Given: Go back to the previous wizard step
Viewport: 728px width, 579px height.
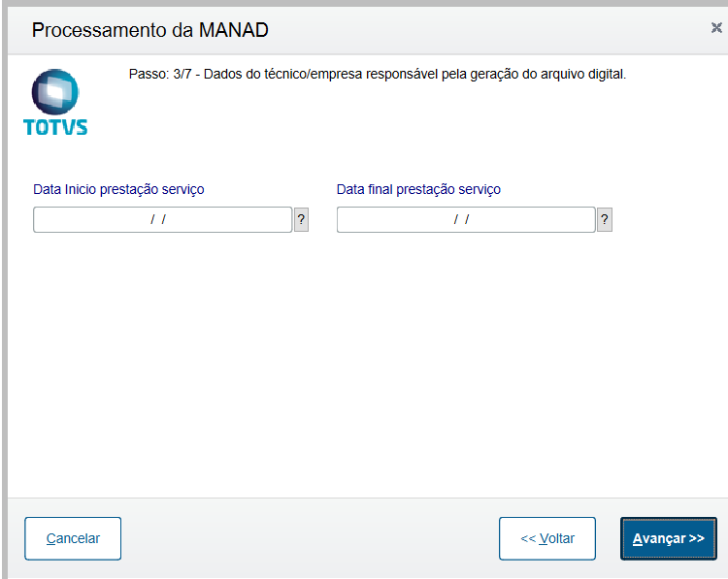Looking at the screenshot, I should (547, 538).
